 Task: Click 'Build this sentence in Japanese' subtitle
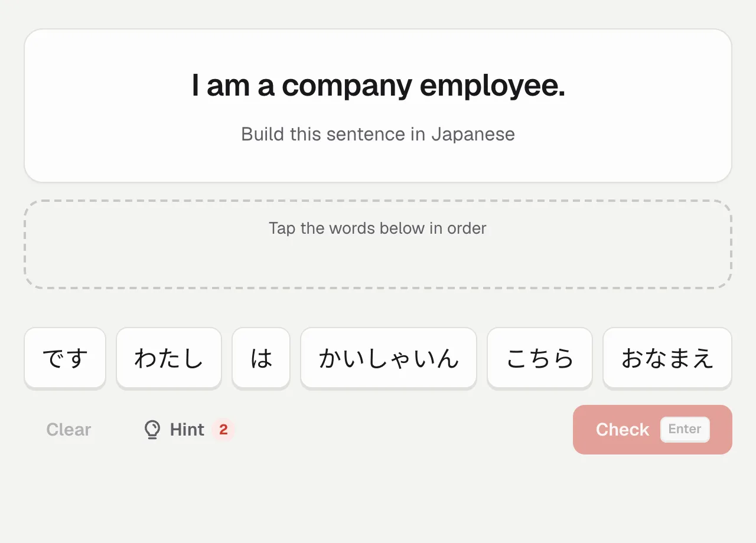point(378,134)
